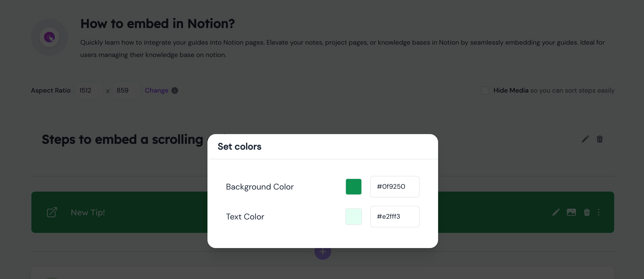Open the three-dot menu on New Tip
644x279 pixels.
(x=599, y=212)
